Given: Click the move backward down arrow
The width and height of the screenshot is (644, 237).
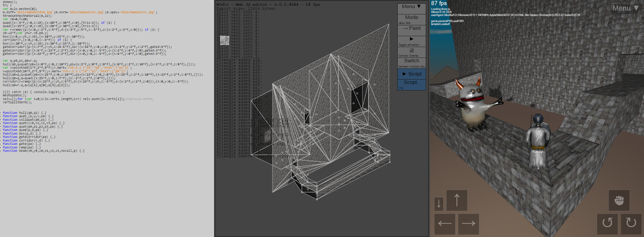Looking at the screenshot, I should point(439,204).
